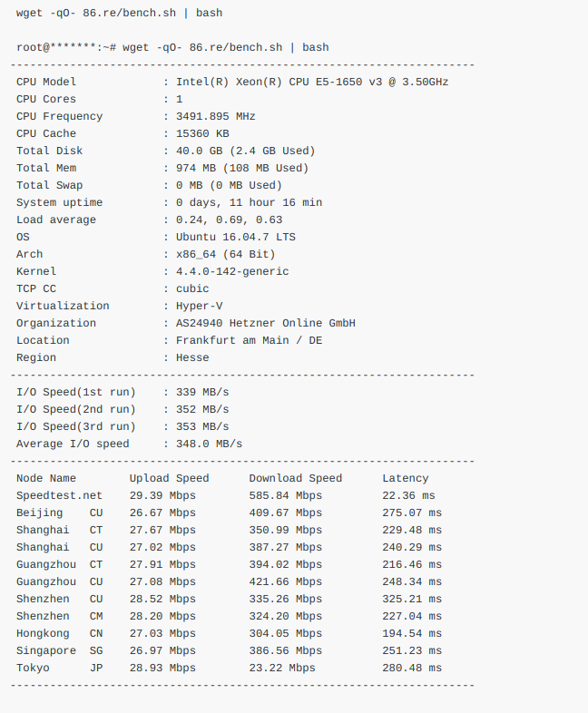Click the Latency column header

point(405,478)
